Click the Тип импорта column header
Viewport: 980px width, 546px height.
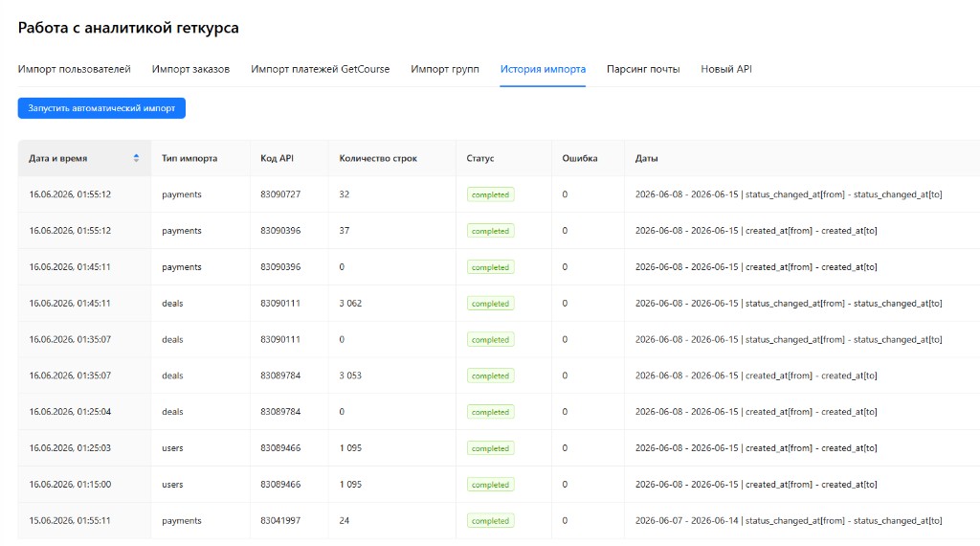189,158
